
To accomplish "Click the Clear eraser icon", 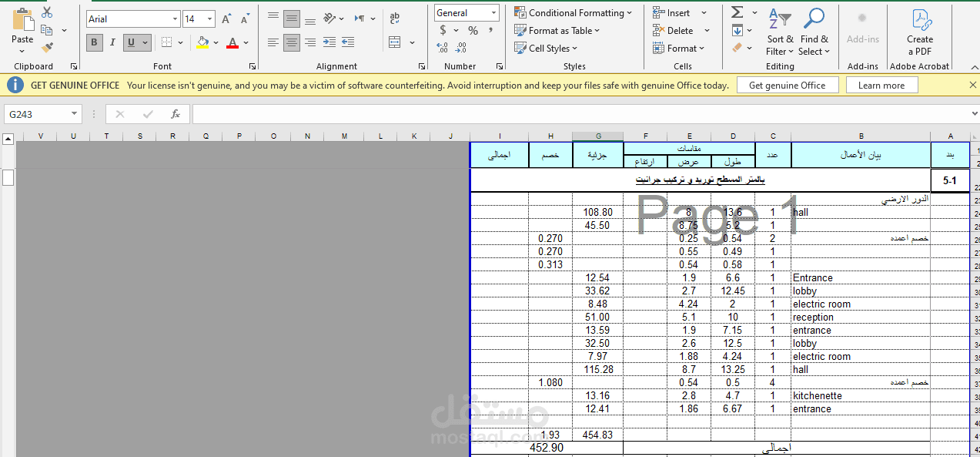I will pyautogui.click(x=737, y=48).
